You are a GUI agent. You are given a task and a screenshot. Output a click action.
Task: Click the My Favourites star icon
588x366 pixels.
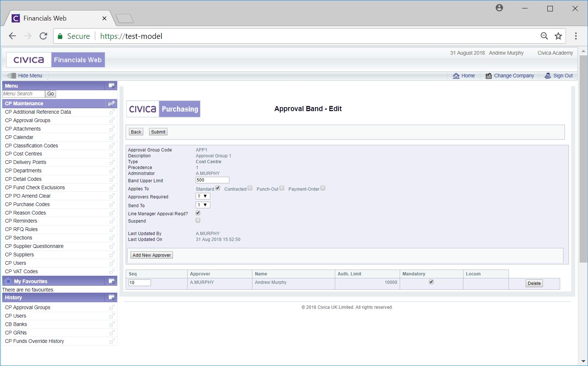pos(8,281)
